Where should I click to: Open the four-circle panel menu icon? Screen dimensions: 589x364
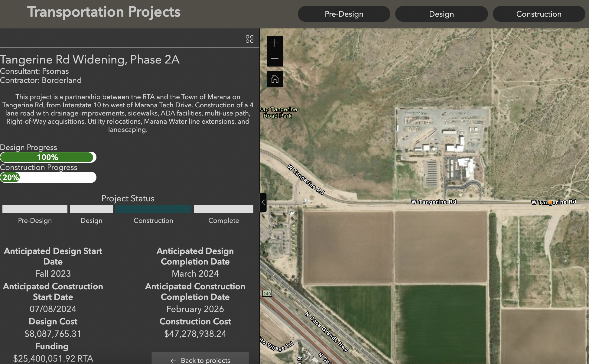coord(249,39)
